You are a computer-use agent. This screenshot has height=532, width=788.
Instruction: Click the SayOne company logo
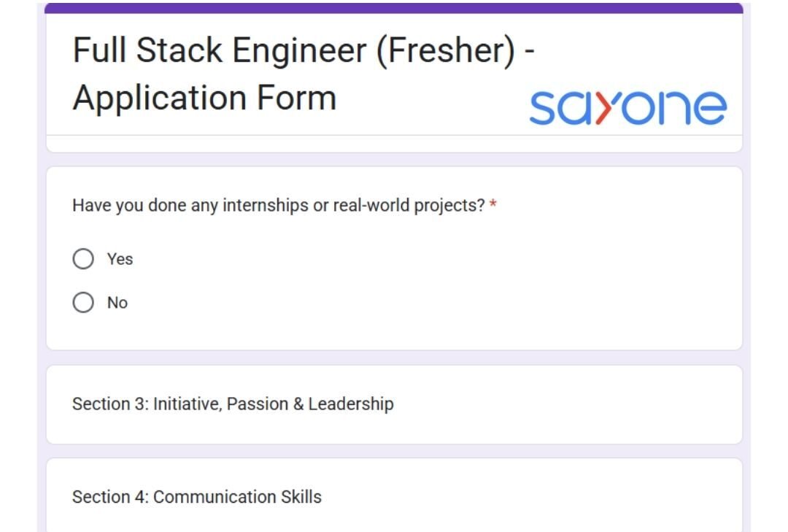(x=627, y=108)
